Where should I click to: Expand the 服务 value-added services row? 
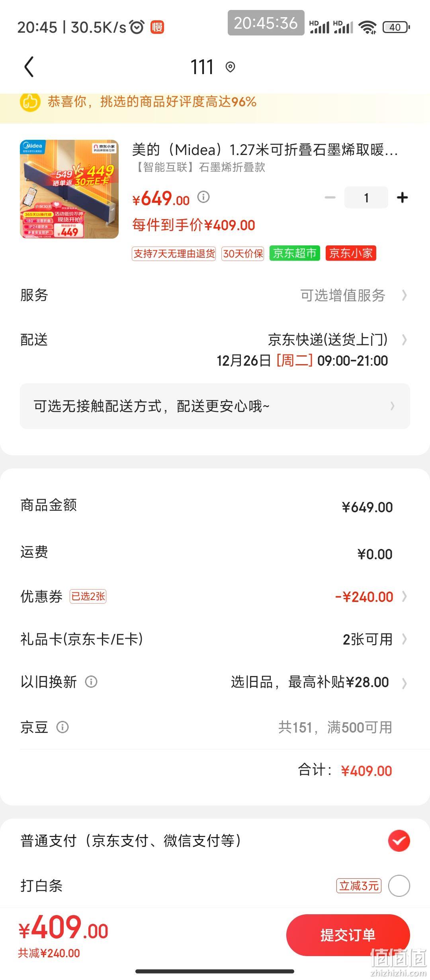pos(215,295)
